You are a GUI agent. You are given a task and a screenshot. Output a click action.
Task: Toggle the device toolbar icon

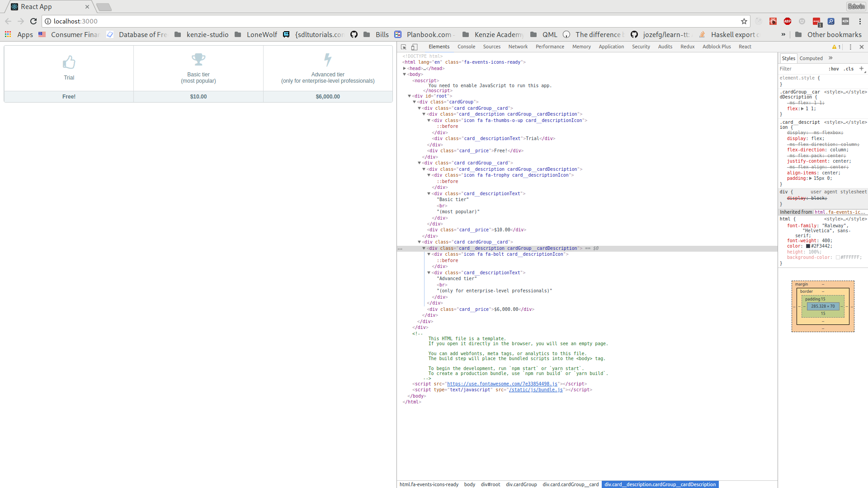414,47
